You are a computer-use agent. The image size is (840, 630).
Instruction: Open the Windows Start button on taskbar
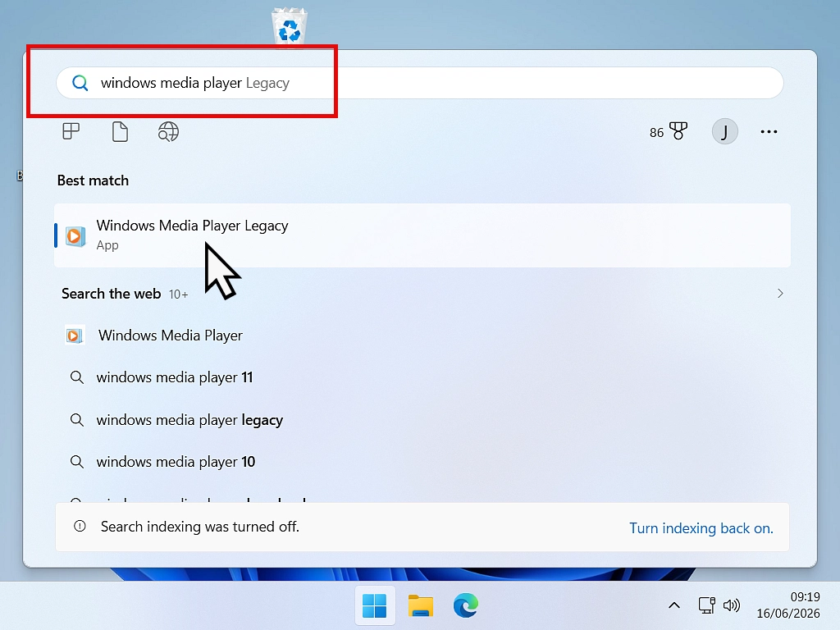point(374,606)
